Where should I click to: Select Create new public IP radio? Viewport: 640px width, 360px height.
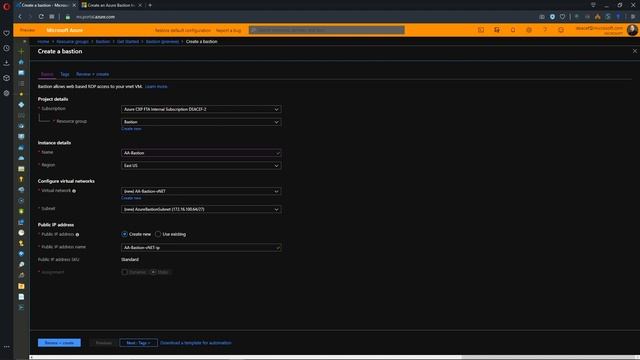point(124,234)
